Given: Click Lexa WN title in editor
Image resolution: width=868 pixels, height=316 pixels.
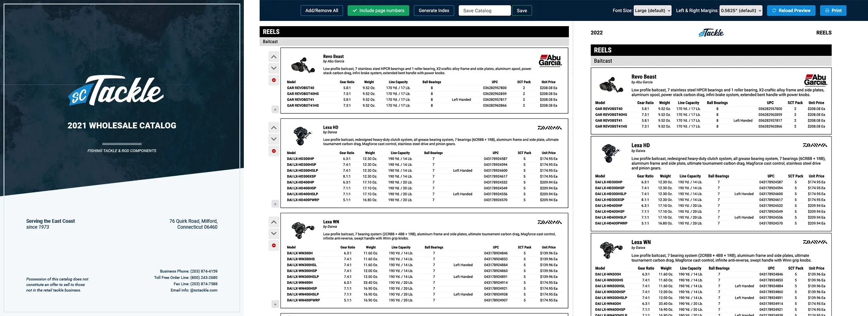Looking at the screenshot, I should (331, 222).
